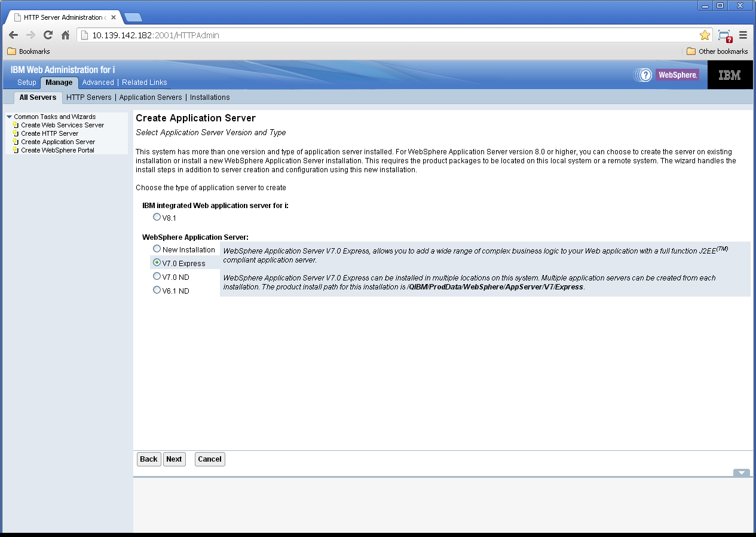Click the Cancel button
The image size is (756, 537).
coord(210,459)
